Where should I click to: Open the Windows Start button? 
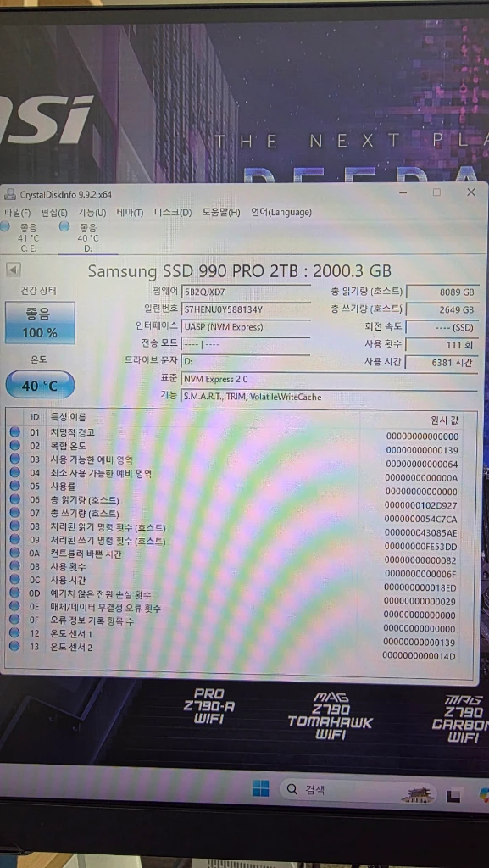point(260,788)
